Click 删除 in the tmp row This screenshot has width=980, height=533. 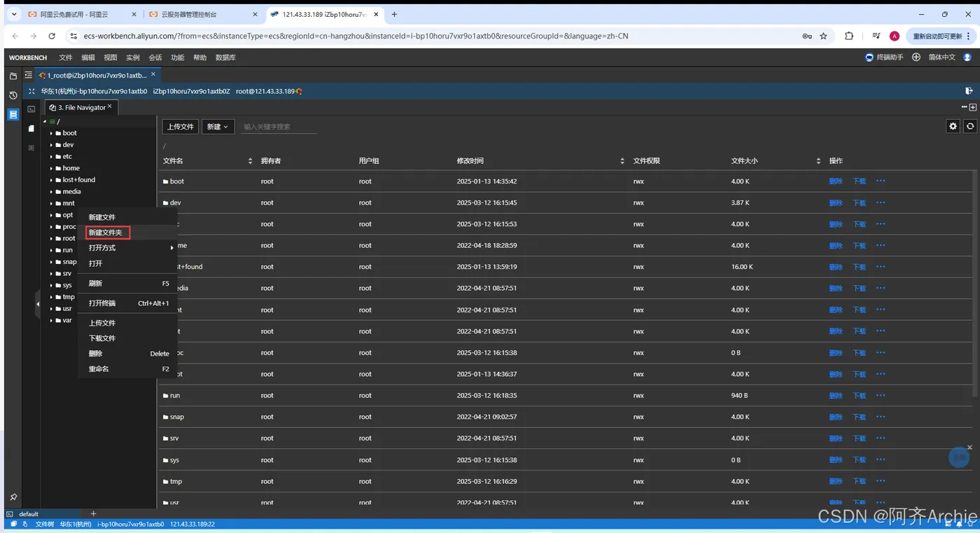coord(836,482)
